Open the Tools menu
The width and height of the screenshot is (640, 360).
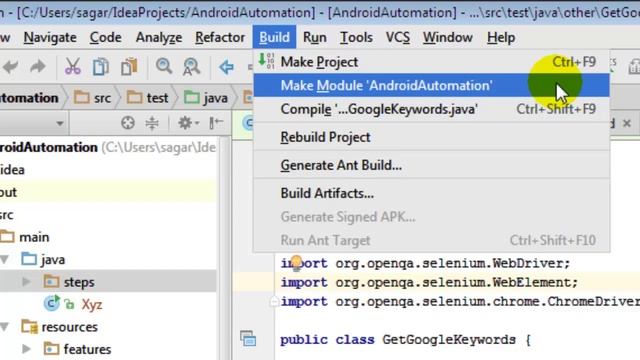point(356,38)
